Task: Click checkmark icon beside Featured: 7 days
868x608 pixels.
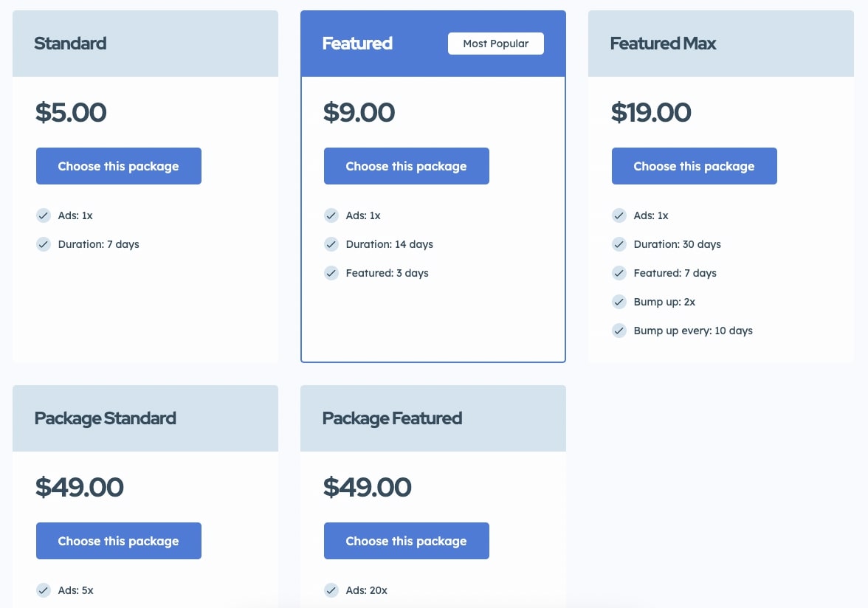Action: [619, 273]
